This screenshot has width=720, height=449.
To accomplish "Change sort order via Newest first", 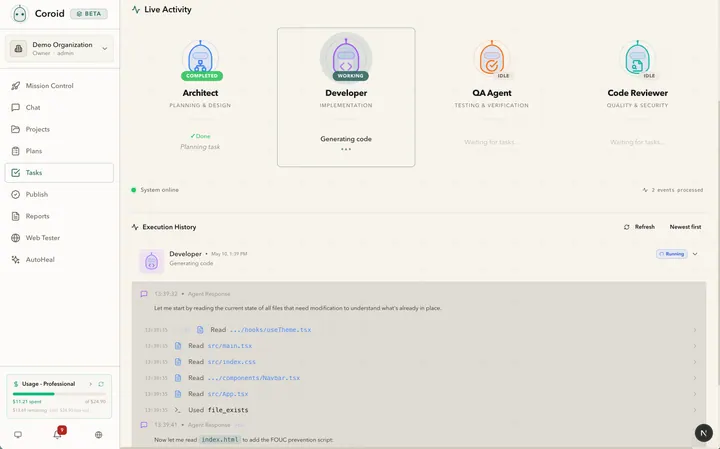I will [685, 227].
